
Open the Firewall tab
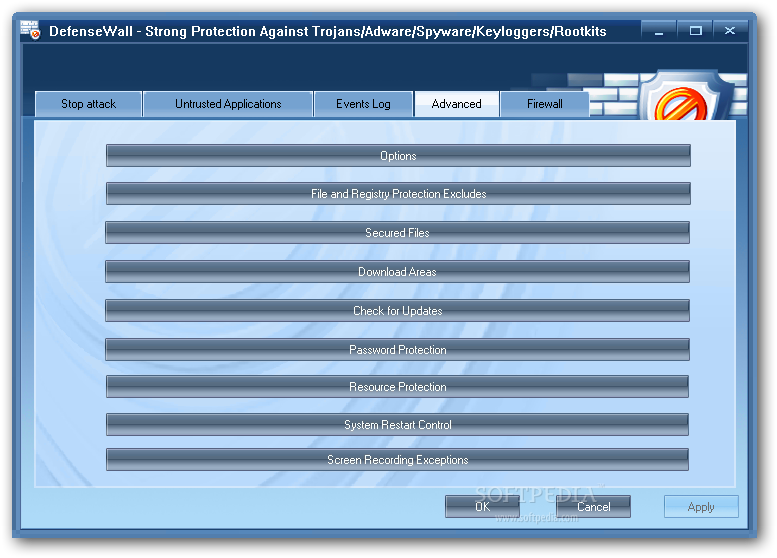[x=545, y=104]
